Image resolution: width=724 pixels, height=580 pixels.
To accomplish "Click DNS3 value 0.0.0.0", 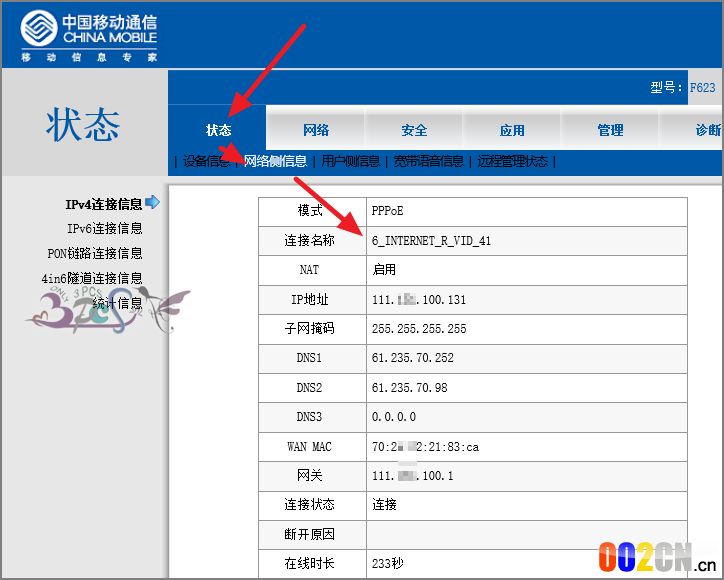I will pyautogui.click(x=393, y=417).
